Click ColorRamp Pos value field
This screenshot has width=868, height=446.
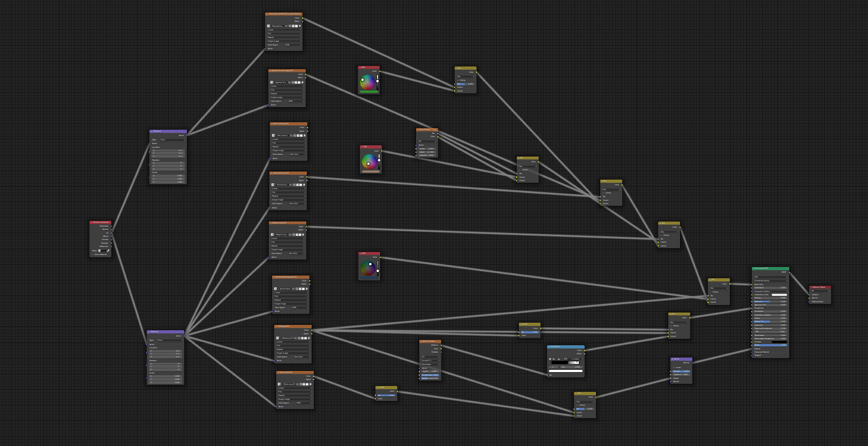pyautogui.click(x=571, y=367)
